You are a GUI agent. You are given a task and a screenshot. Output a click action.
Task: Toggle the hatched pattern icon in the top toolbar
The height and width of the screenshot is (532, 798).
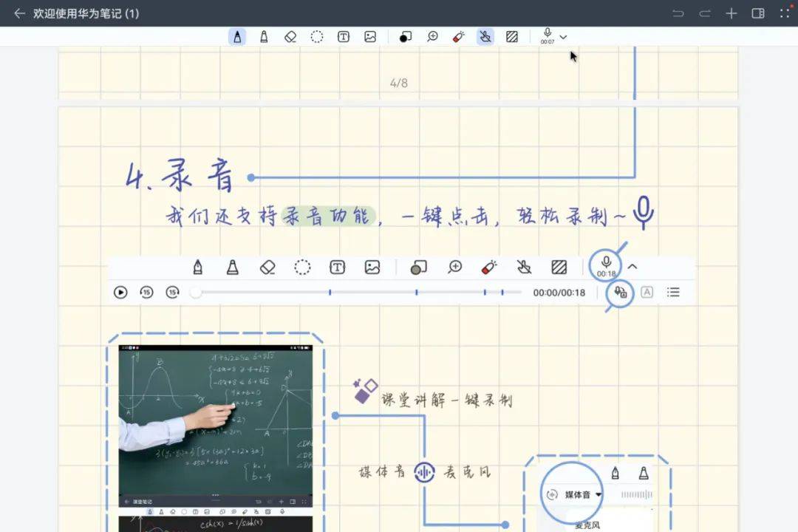[x=511, y=37]
